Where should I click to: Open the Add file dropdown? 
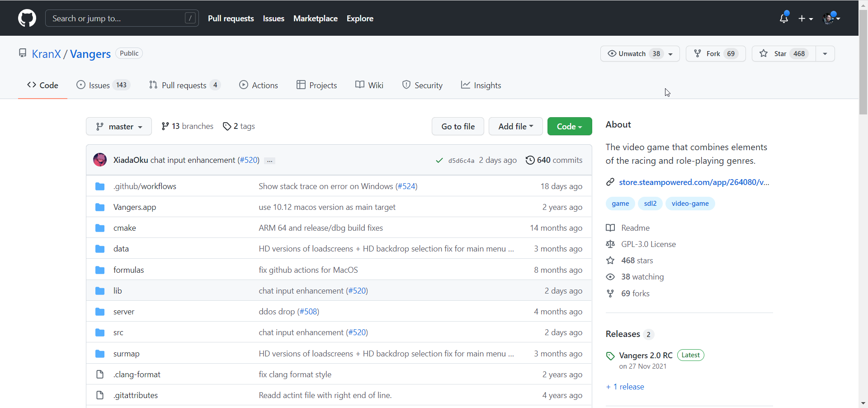pyautogui.click(x=516, y=126)
